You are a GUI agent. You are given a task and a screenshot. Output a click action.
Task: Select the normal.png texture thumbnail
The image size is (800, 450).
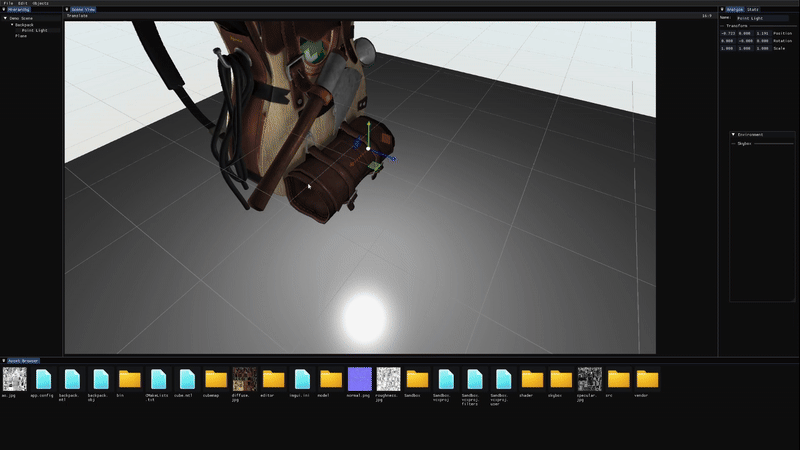coord(359,379)
